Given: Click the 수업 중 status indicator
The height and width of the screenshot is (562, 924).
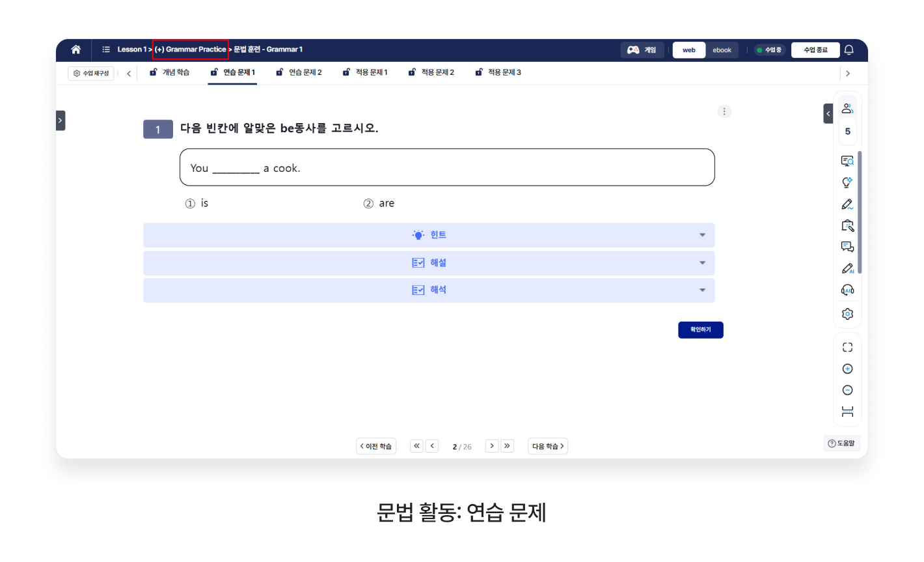Looking at the screenshot, I should coord(770,50).
